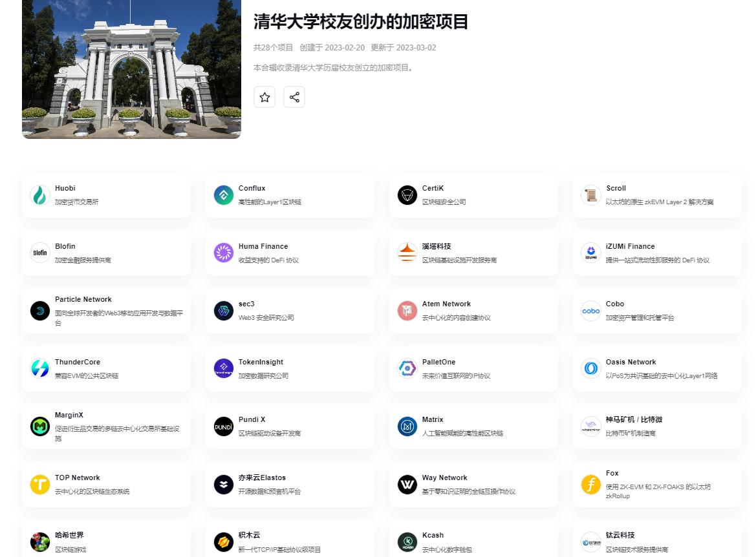756x557 pixels.
Task: Select the Particle Network title
Action: point(83,299)
